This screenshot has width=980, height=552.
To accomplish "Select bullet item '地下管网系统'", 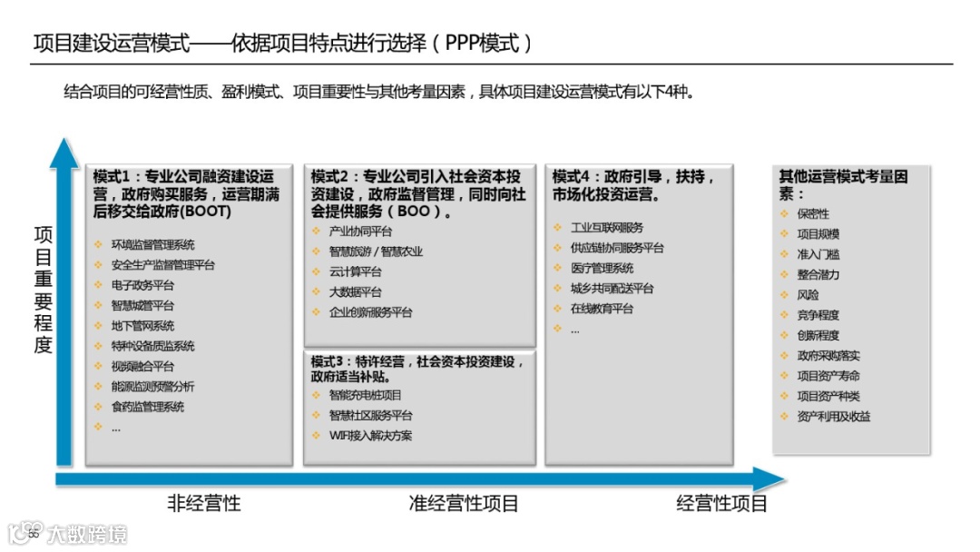I will (x=142, y=326).
